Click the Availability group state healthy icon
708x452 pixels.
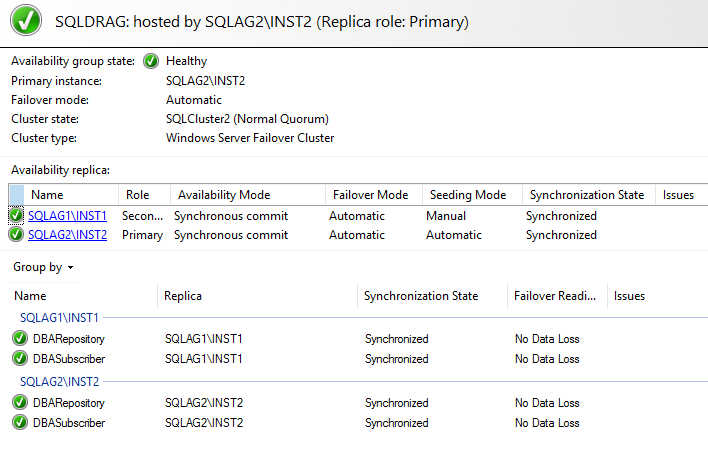click(151, 61)
